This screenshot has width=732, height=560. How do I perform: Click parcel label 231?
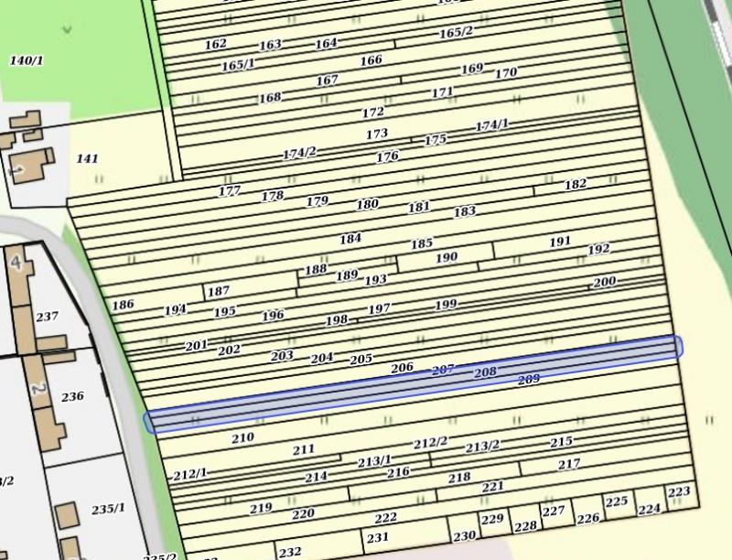click(377, 538)
